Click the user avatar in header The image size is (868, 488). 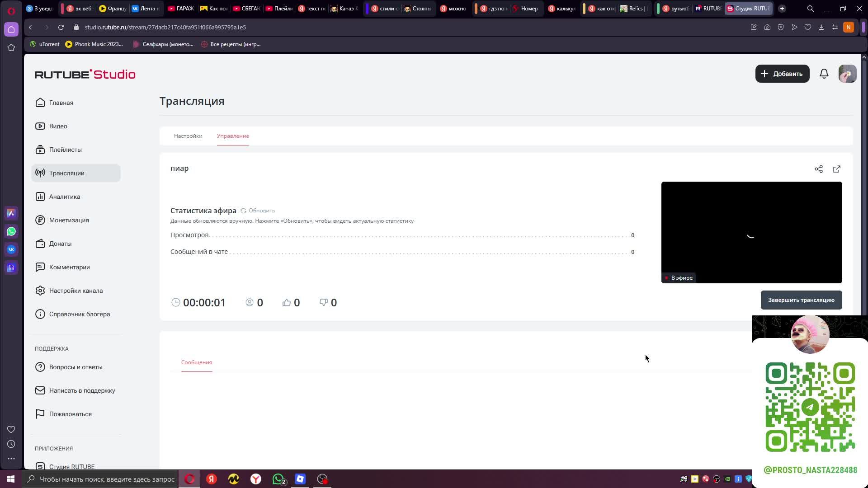(x=847, y=74)
